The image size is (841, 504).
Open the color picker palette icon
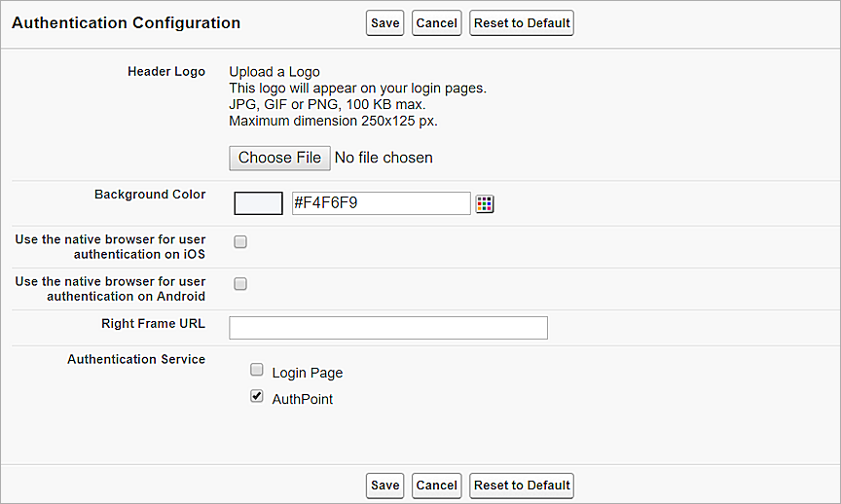tap(485, 203)
